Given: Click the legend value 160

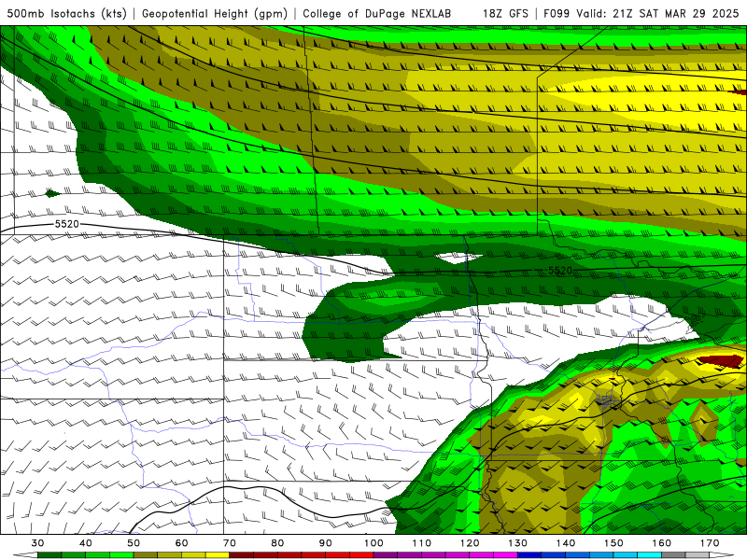Looking at the screenshot, I should [662, 543].
